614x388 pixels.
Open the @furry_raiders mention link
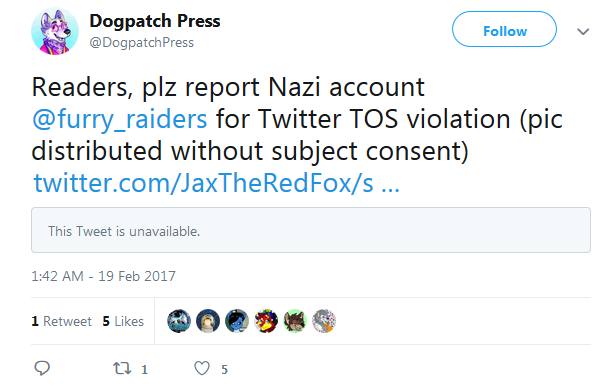pyautogui.click(x=119, y=119)
